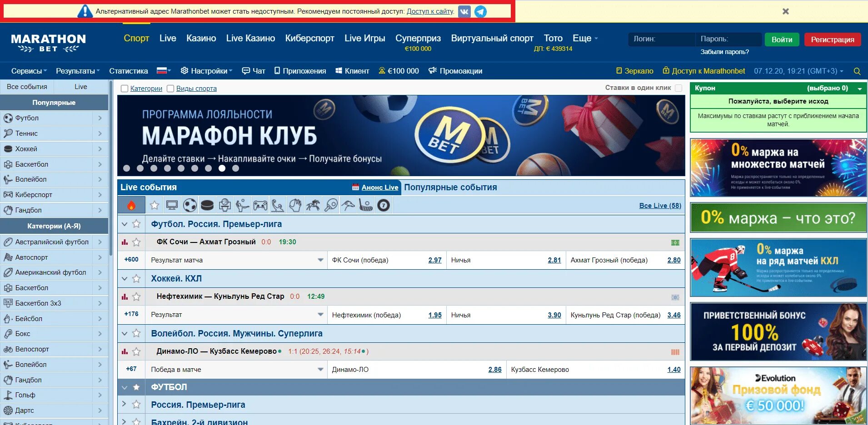Open the Киберспорт tab
Image resolution: width=868 pixels, height=425 pixels.
[309, 38]
